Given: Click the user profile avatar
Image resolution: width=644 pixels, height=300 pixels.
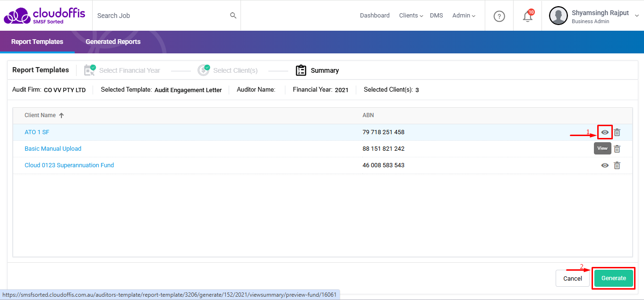Looking at the screenshot, I should click(x=558, y=16).
